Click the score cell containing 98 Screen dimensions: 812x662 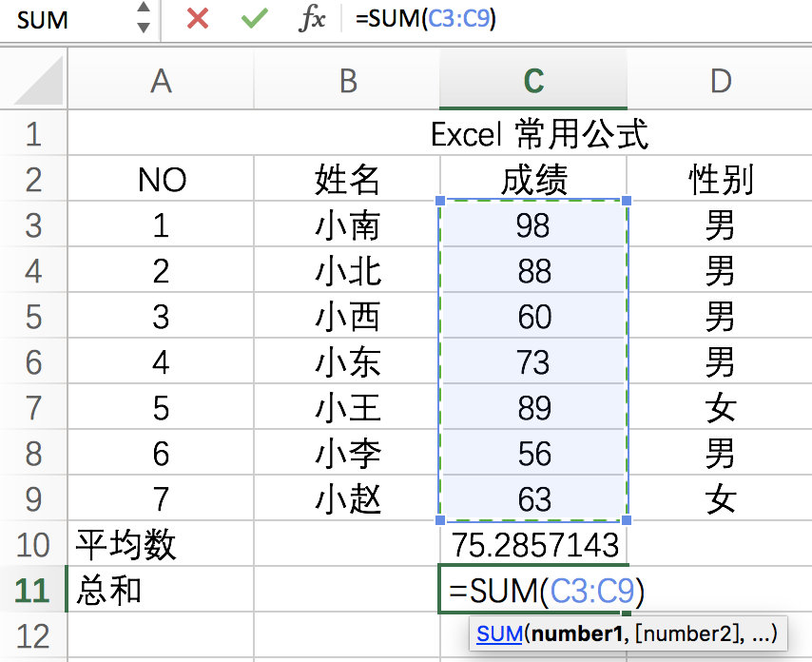click(x=532, y=225)
